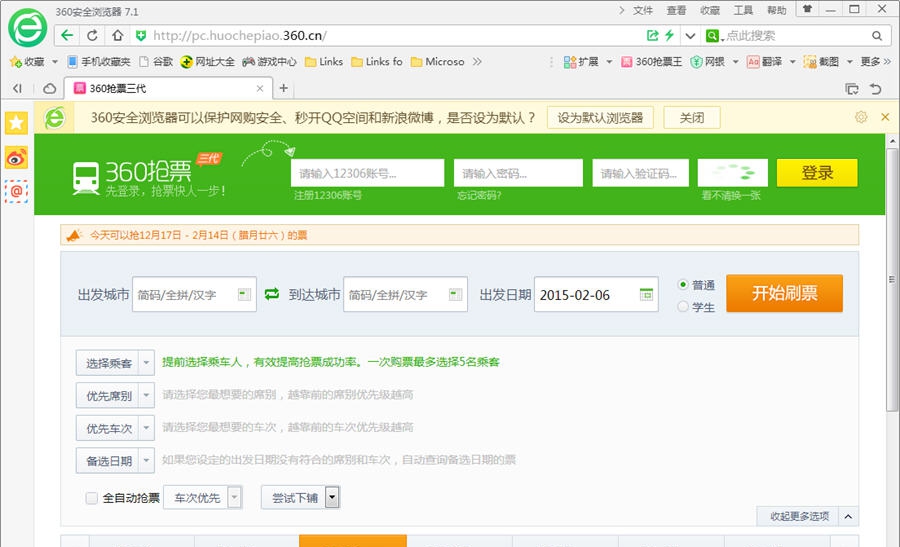Open the mail @ sidebar icon
This screenshot has width=900, height=547.
[16, 190]
